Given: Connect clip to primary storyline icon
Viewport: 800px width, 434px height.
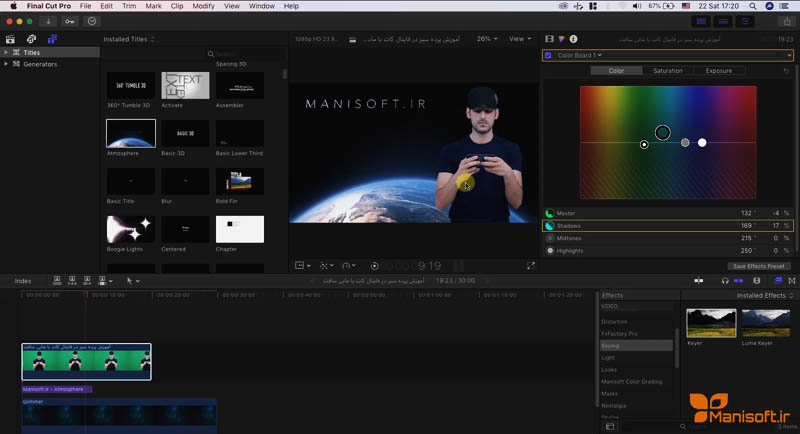Looking at the screenshot, I should [x=57, y=280].
